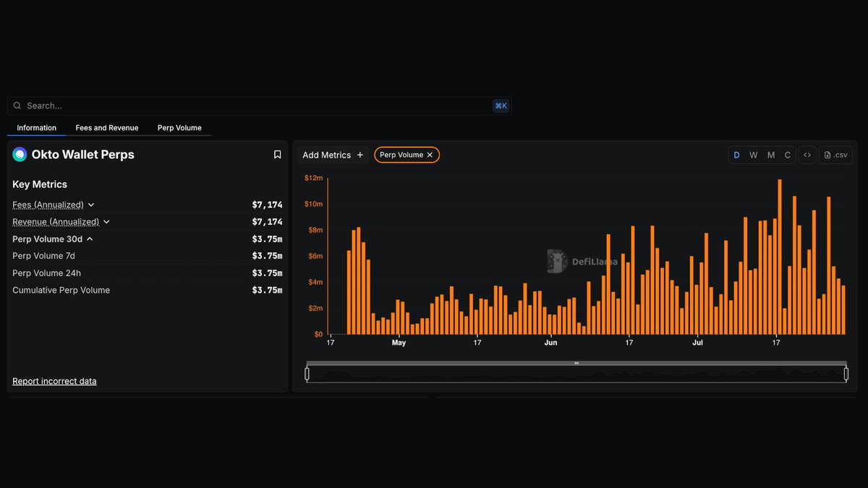
Task: Set chart grouping to cumulative (C)
Action: (788, 155)
